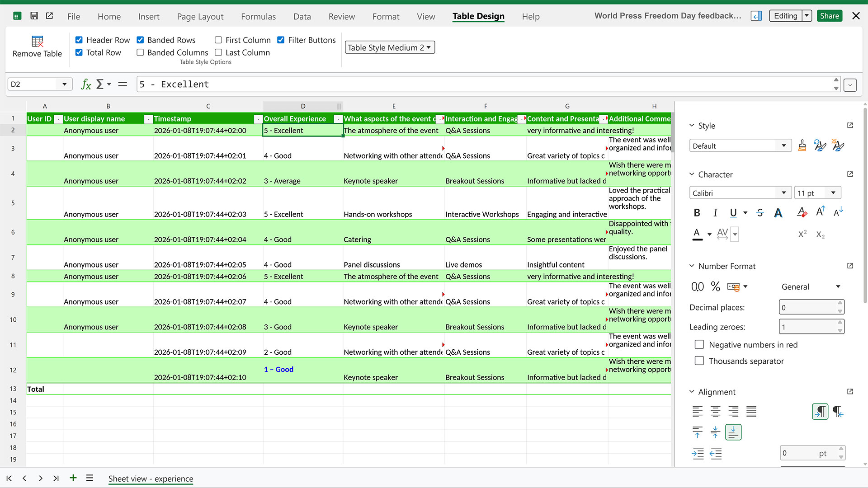
Task: Open the Review ribbon tab
Action: point(341,16)
